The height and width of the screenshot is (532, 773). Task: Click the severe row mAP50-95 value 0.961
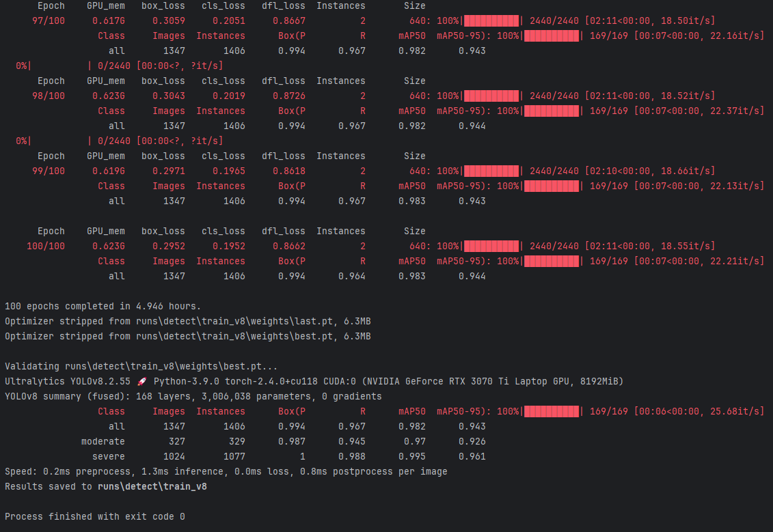click(x=472, y=457)
